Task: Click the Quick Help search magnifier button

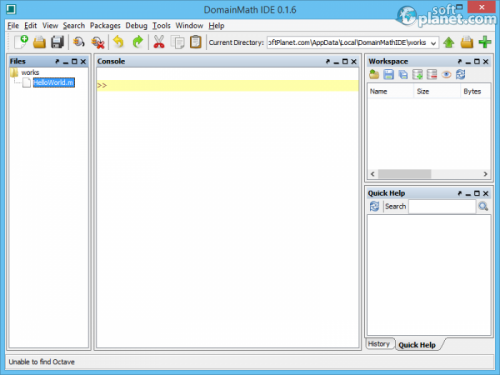Action: 483,206
